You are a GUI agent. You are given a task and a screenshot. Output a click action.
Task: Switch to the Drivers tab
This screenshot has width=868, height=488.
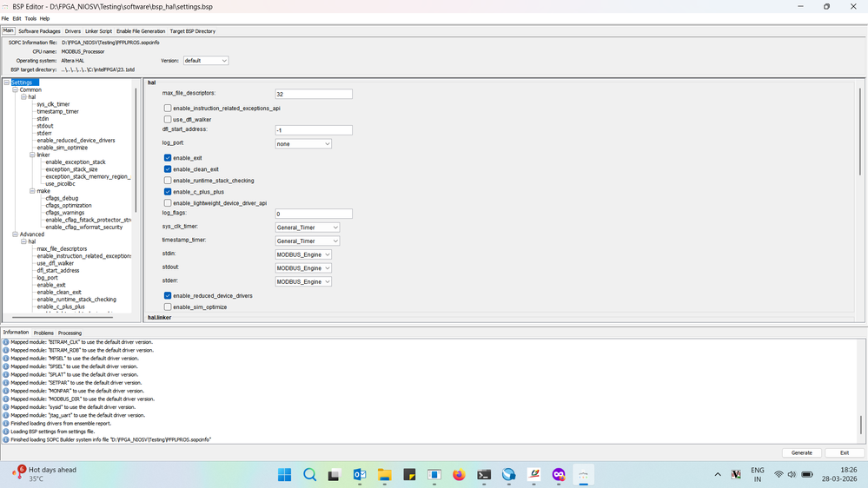[x=72, y=31]
